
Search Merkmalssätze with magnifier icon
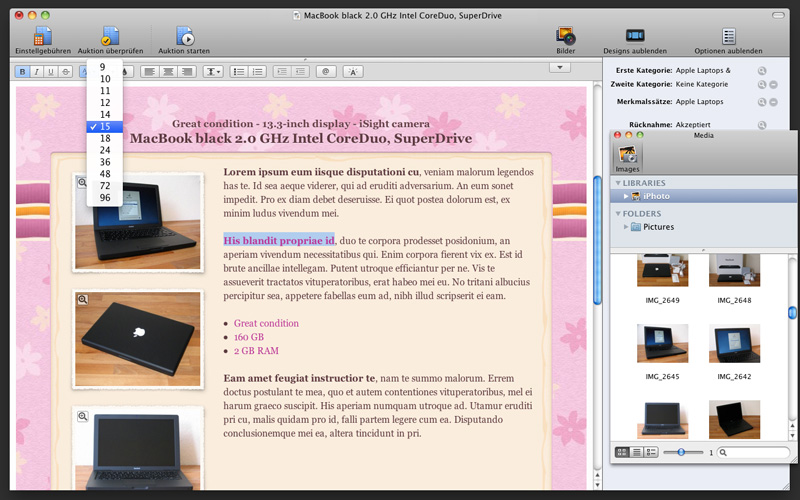762,102
